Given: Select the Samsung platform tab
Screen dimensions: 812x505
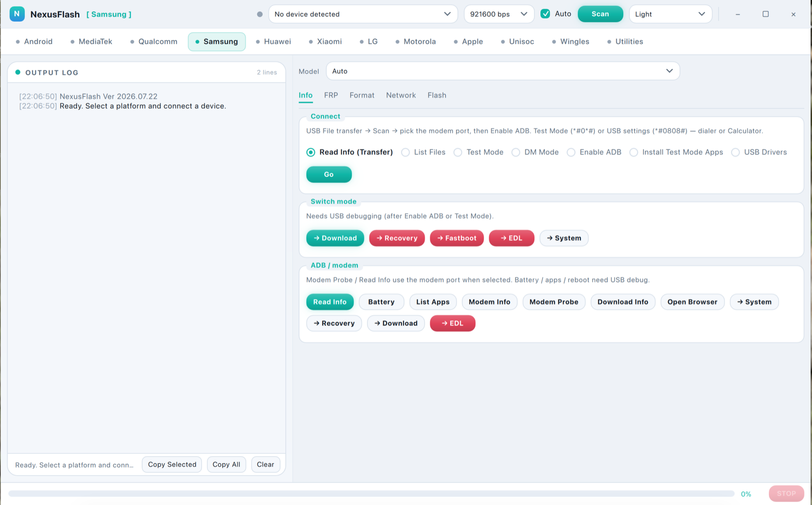Looking at the screenshot, I should [217, 42].
